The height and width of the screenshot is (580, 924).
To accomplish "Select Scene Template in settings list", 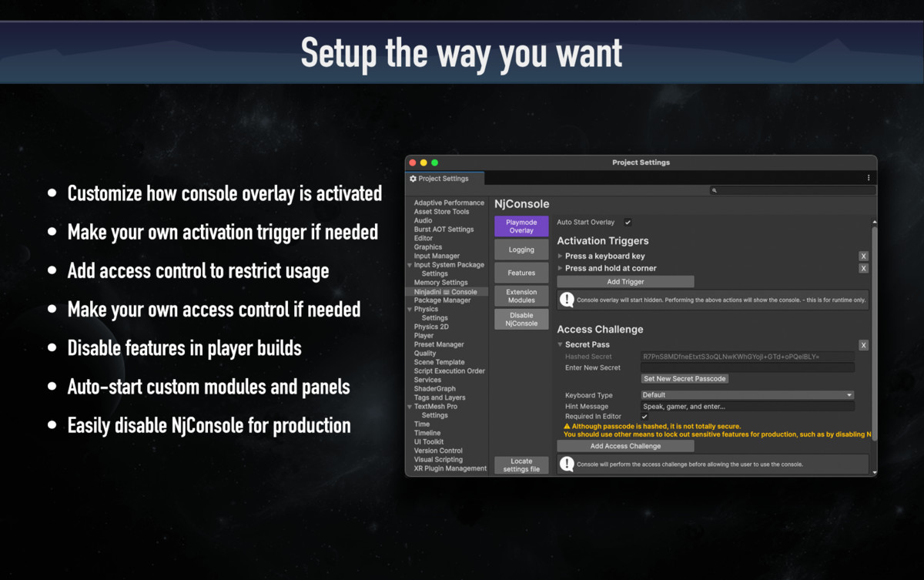I will [439, 363].
